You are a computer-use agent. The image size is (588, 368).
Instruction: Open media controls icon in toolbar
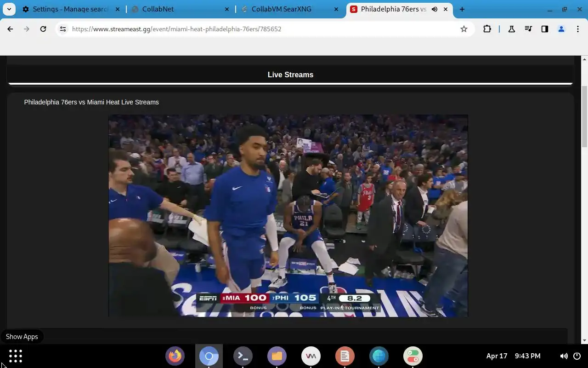pos(528,29)
